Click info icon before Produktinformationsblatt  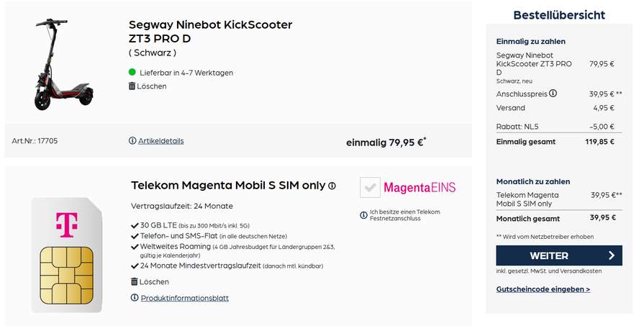click(x=135, y=298)
